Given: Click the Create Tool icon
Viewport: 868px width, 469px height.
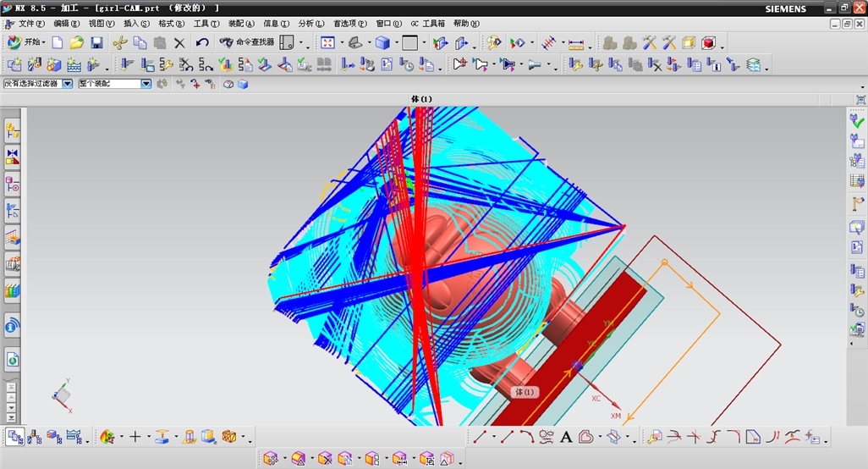Looking at the screenshot, I should (35, 65).
